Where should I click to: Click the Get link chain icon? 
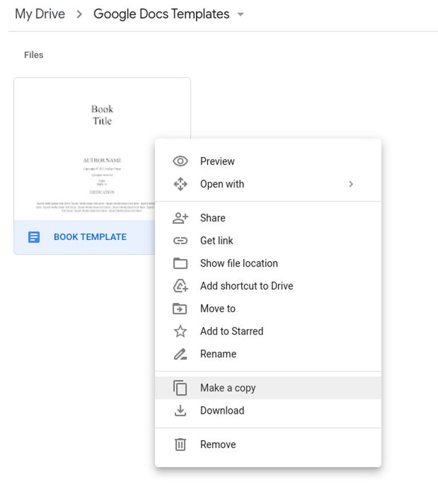[180, 241]
